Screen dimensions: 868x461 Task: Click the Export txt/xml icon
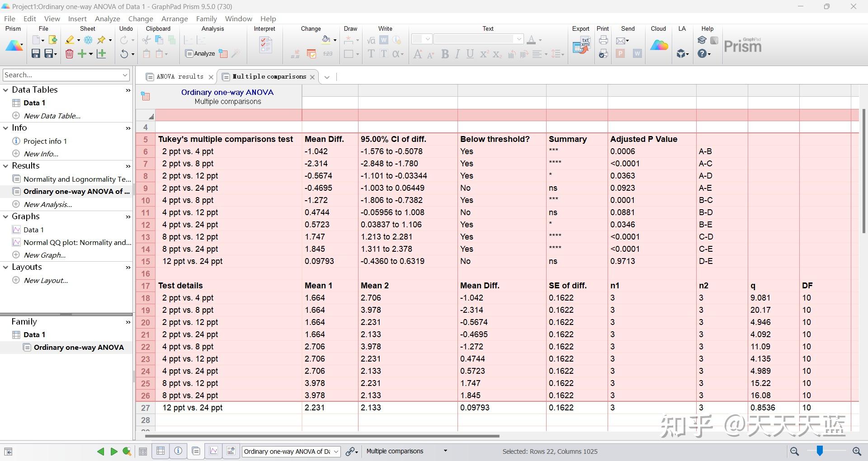click(x=581, y=45)
